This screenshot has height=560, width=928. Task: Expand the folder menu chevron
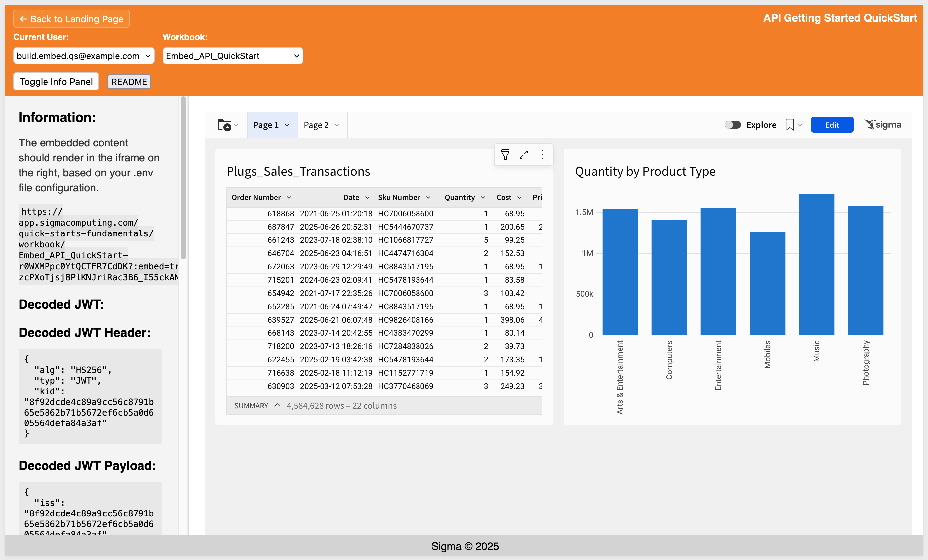point(236,125)
